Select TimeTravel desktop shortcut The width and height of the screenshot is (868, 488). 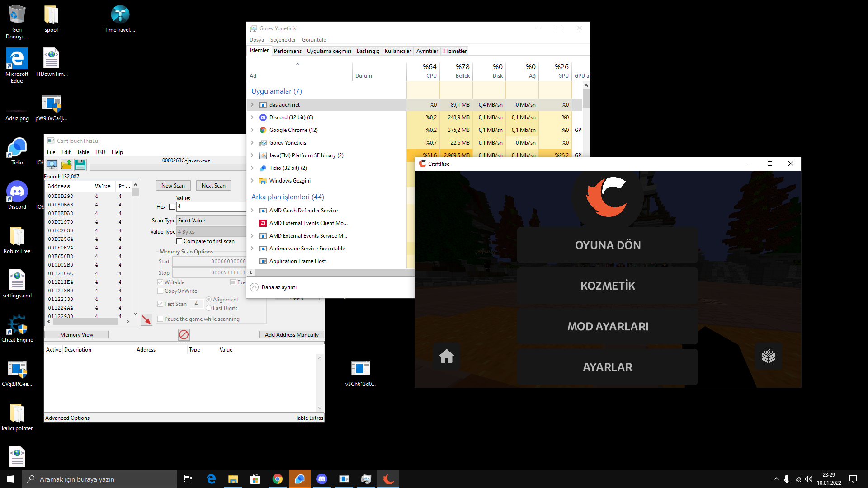pos(120,19)
